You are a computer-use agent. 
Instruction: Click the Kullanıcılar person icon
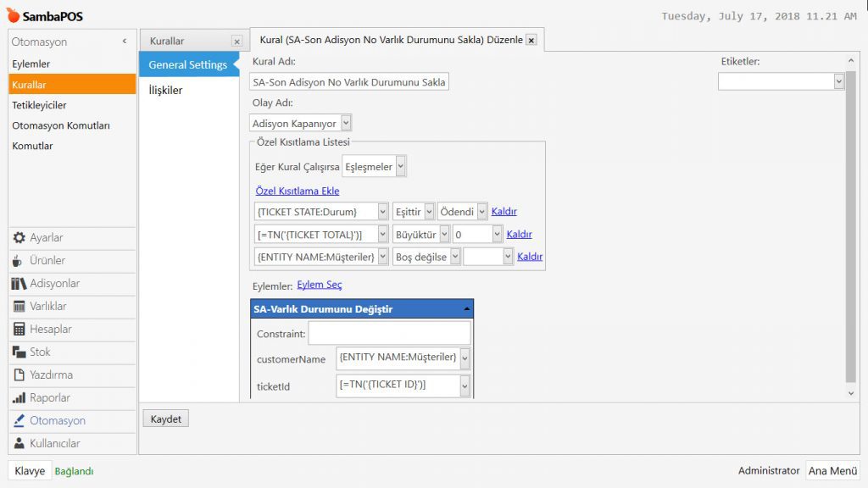click(19, 444)
